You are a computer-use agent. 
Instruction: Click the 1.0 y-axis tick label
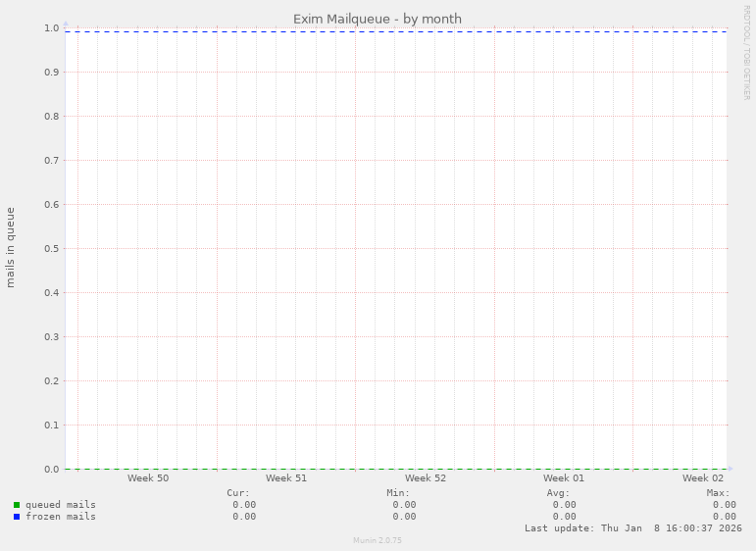(x=52, y=28)
